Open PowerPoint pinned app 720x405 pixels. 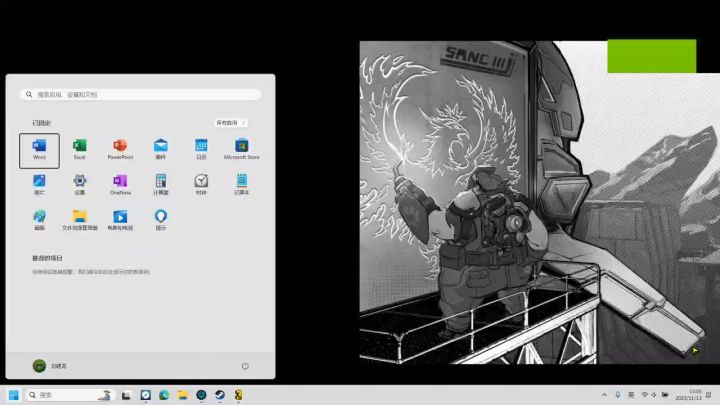(x=120, y=151)
